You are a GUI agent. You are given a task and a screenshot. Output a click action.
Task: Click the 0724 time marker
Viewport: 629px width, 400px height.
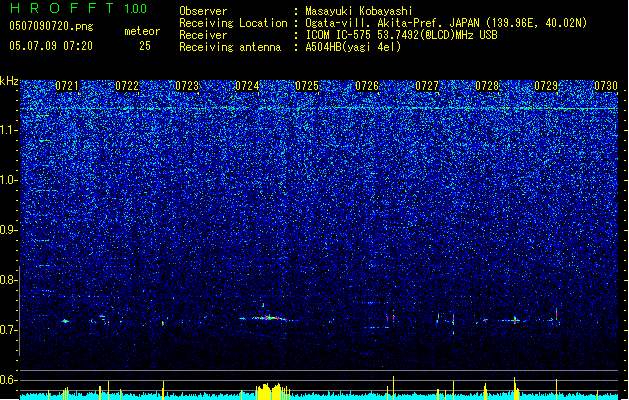[247, 86]
